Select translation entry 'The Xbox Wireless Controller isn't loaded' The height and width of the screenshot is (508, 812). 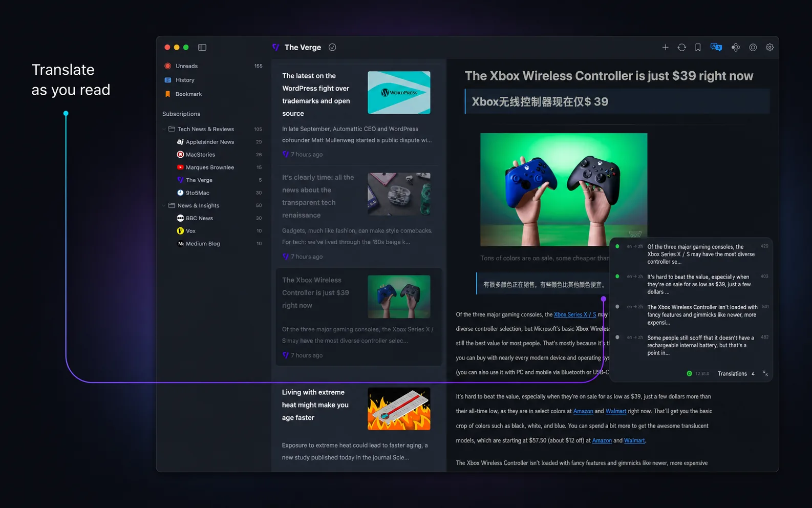coord(692,315)
